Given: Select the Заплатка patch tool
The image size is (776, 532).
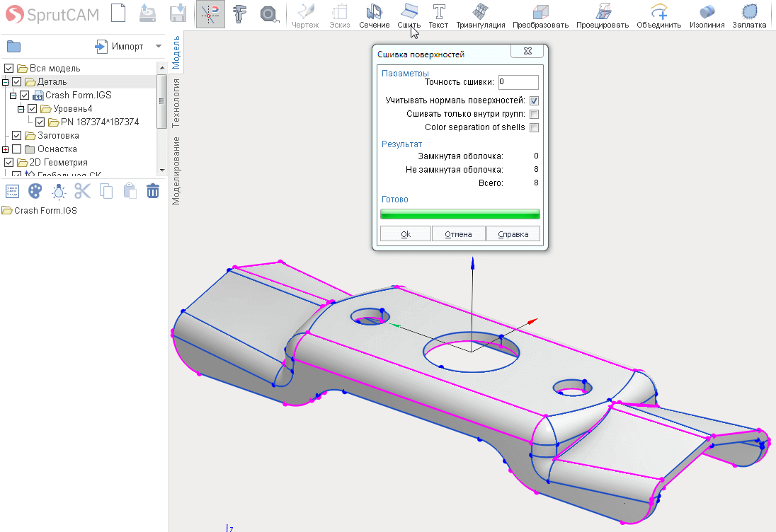Looking at the screenshot, I should coord(749,16).
